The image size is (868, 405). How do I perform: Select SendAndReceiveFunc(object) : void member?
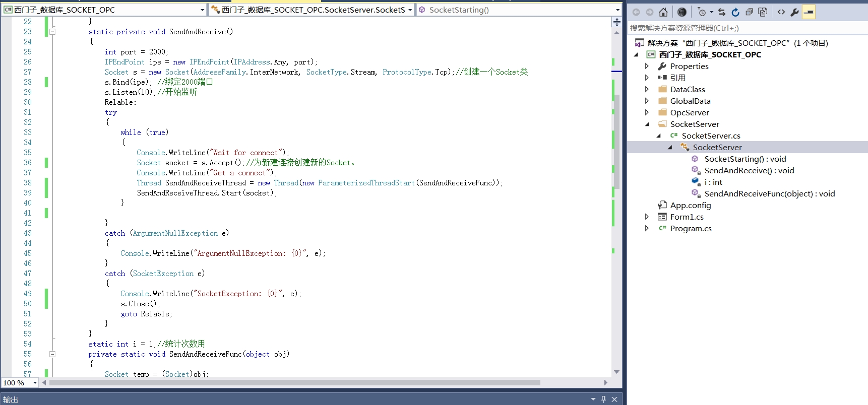pos(769,193)
